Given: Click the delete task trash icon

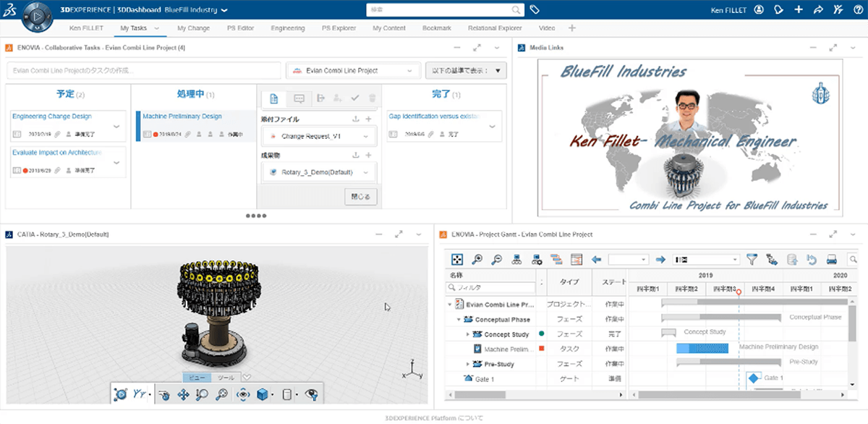Looking at the screenshot, I should pyautogui.click(x=372, y=98).
